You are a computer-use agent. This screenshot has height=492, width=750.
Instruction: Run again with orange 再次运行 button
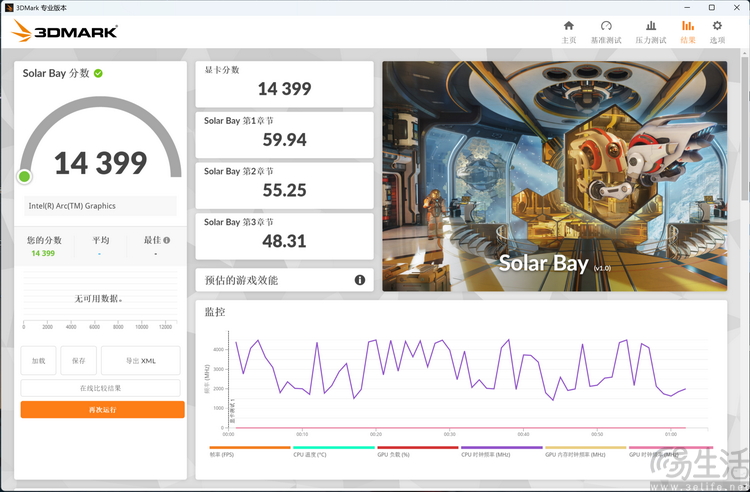[102, 410]
